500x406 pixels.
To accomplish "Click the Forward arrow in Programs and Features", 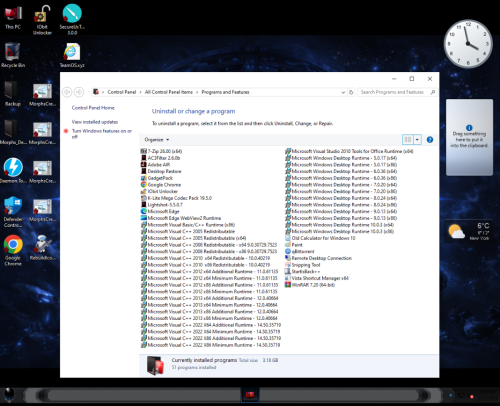I will click(79, 92).
